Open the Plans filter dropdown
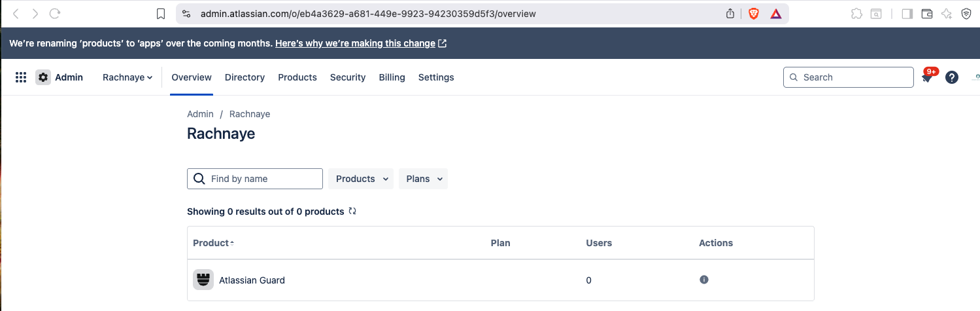This screenshot has height=311, width=980. tap(423, 179)
